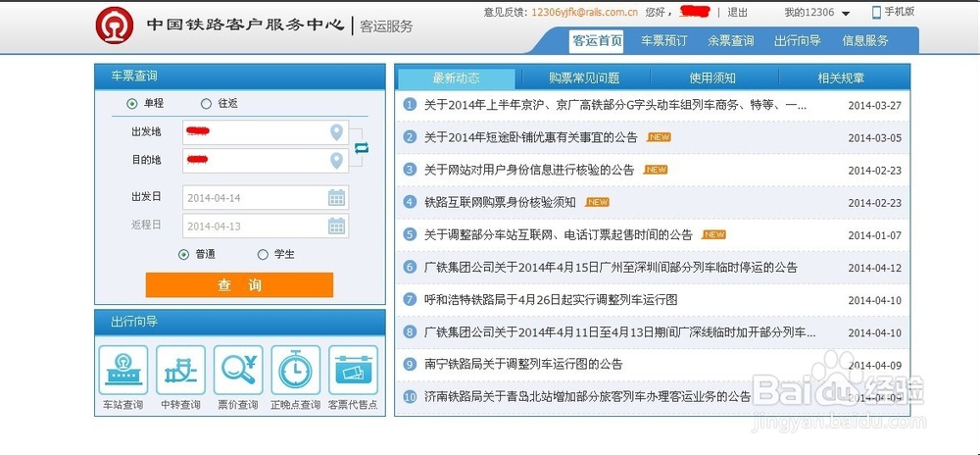Open the return date calendar icon
The height and width of the screenshot is (455, 980).
click(x=337, y=226)
